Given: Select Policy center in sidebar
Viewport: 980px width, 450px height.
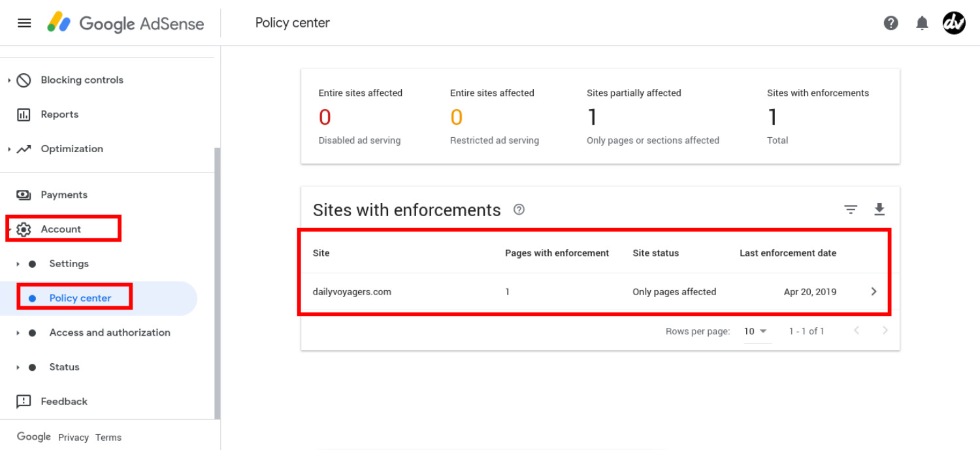Looking at the screenshot, I should [x=80, y=298].
